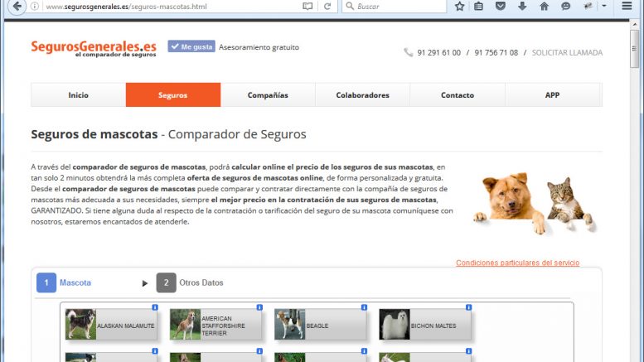Click the SegurosGenerales.es logo
The image size is (644, 362).
point(94,48)
